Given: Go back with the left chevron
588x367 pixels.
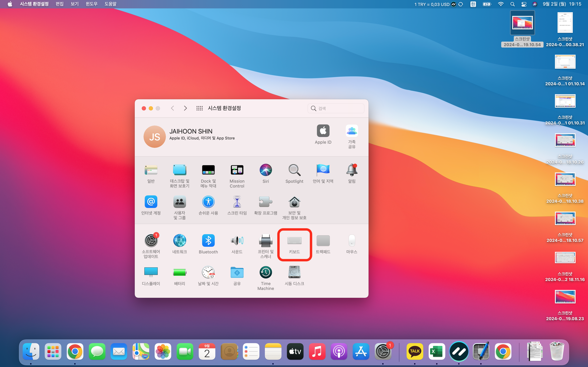Looking at the screenshot, I should tap(173, 108).
